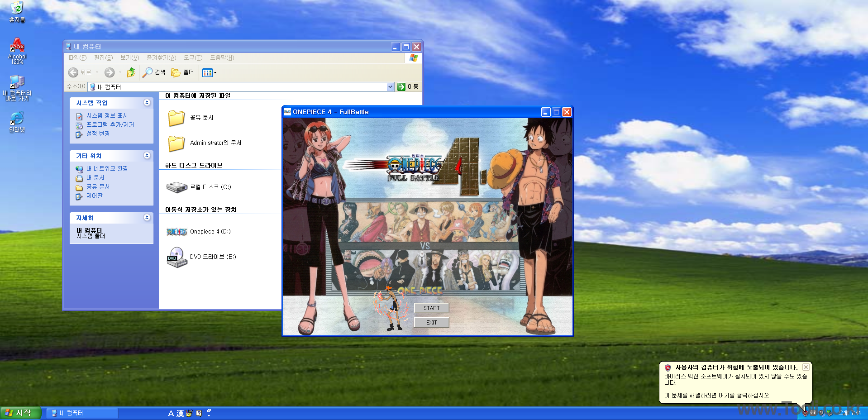The height and width of the screenshot is (420, 868).
Task: Open the Administrator의 문서 folder
Action: [176, 143]
